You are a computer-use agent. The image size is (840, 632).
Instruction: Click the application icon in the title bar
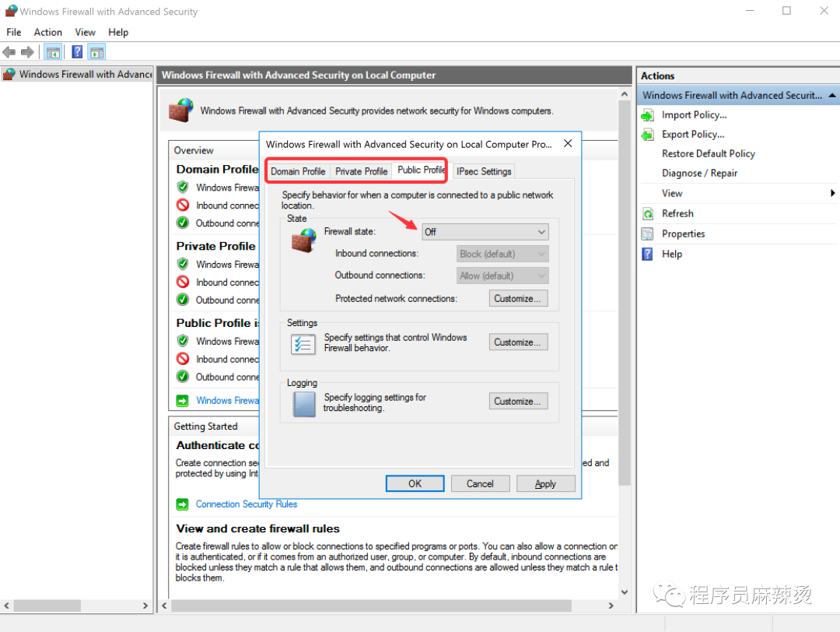click(x=11, y=11)
